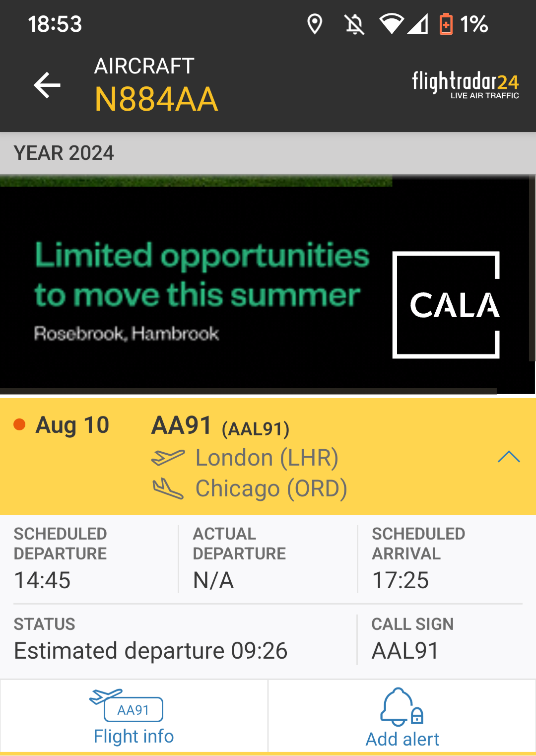Collapse the AA91 flight details chevron

(x=509, y=457)
